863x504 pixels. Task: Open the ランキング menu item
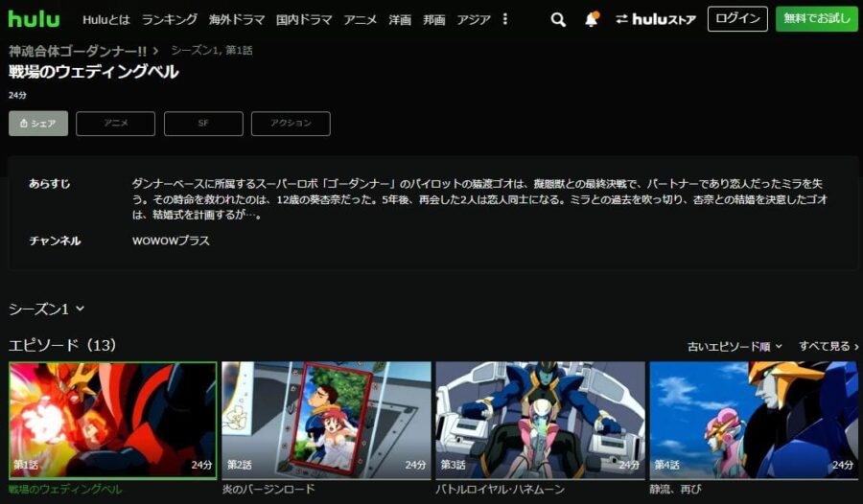point(170,20)
